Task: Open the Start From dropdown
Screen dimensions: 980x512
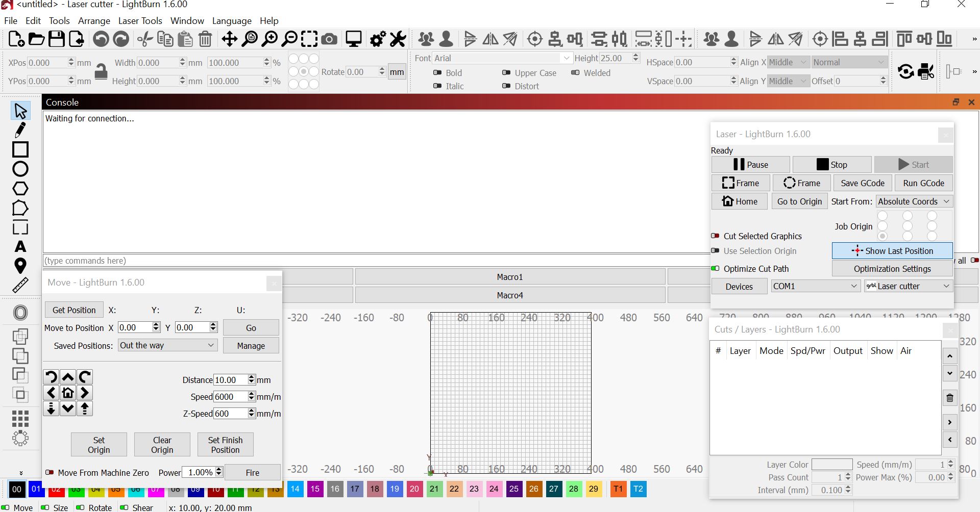Action: point(914,201)
